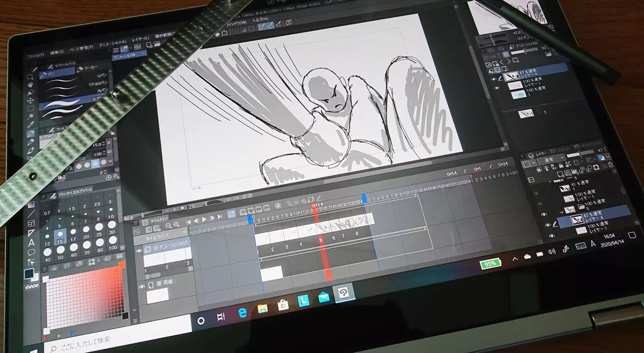Viewport: 644px width, 353px height.
Task: Hide selected レイヤー4 in lower layer panel
Action: coord(547,225)
